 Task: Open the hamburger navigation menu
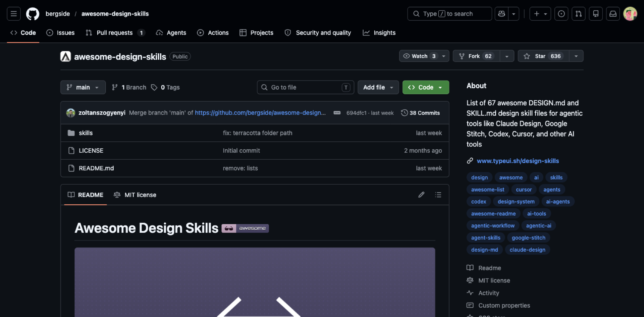(x=14, y=14)
